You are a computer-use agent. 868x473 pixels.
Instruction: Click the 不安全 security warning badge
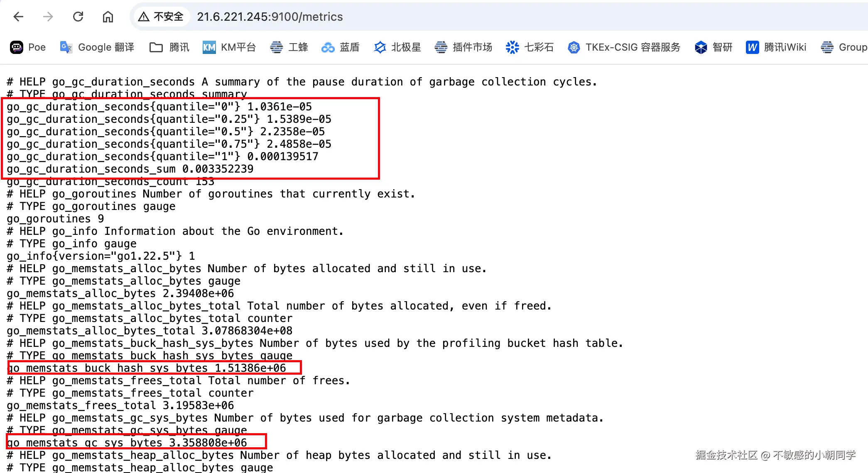[161, 17]
